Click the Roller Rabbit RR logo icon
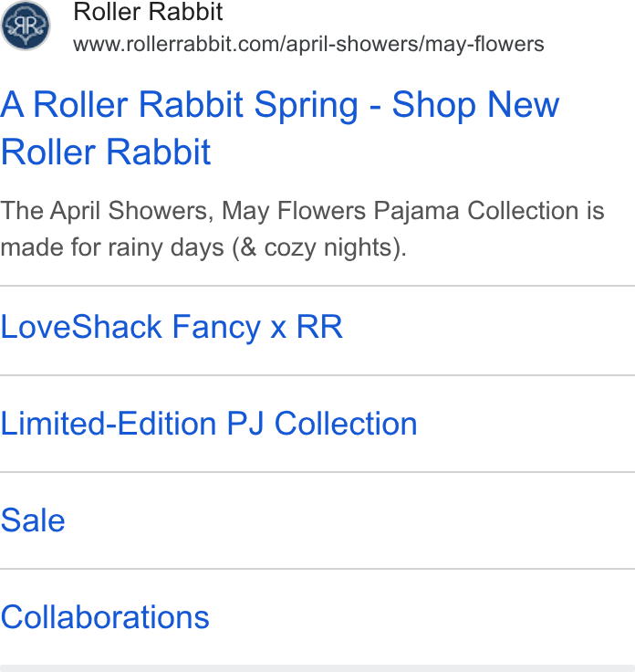This screenshot has height=672, width=635. tap(26, 26)
